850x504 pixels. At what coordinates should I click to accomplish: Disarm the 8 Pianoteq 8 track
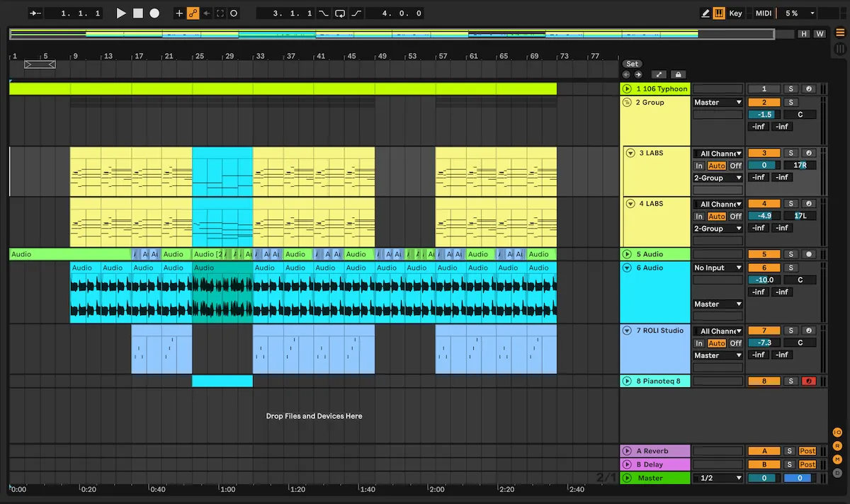pos(808,382)
